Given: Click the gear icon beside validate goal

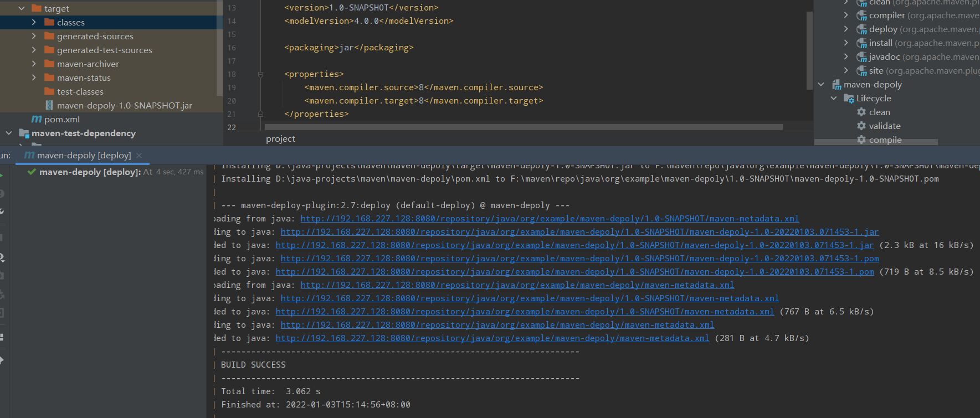Looking at the screenshot, I should [861, 126].
